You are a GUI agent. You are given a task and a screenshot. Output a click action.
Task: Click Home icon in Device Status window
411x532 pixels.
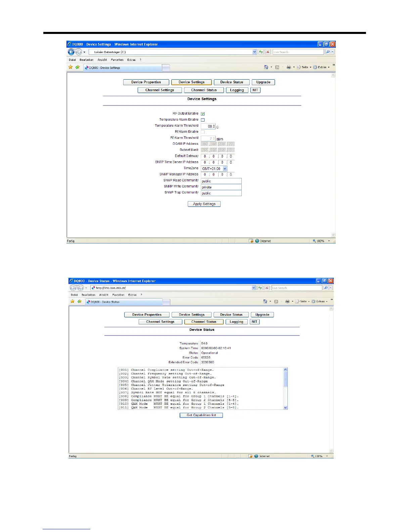[x=265, y=301]
